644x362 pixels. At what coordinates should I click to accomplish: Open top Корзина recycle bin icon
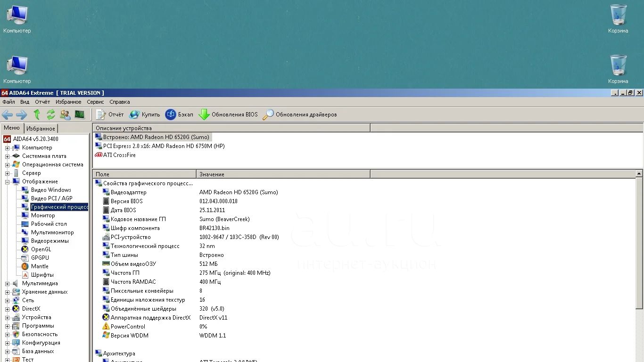(618, 19)
